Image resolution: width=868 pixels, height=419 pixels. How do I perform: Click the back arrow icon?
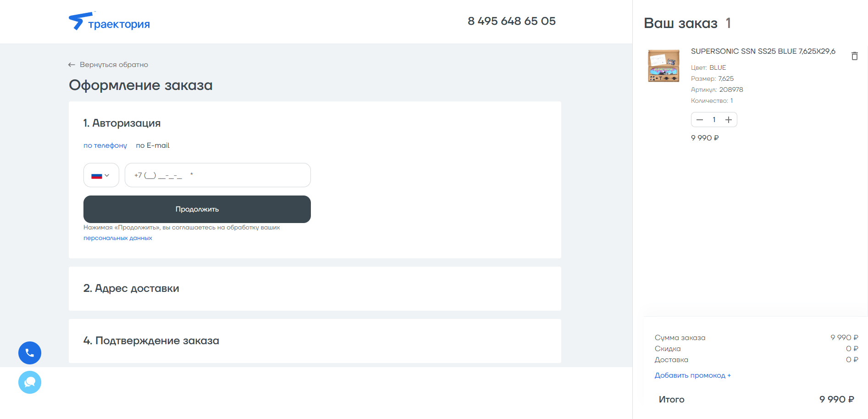pos(72,65)
